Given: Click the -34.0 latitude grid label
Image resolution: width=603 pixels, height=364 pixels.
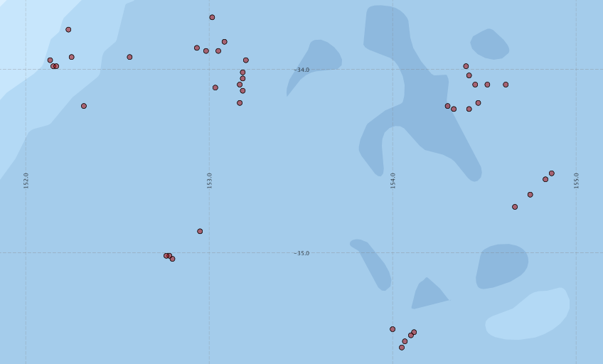Looking at the screenshot, I should (302, 70).
